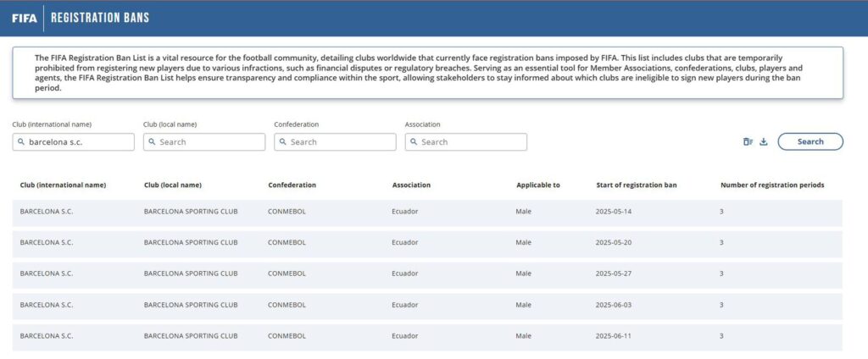Select the start date 2025-05-27 cell

point(614,273)
